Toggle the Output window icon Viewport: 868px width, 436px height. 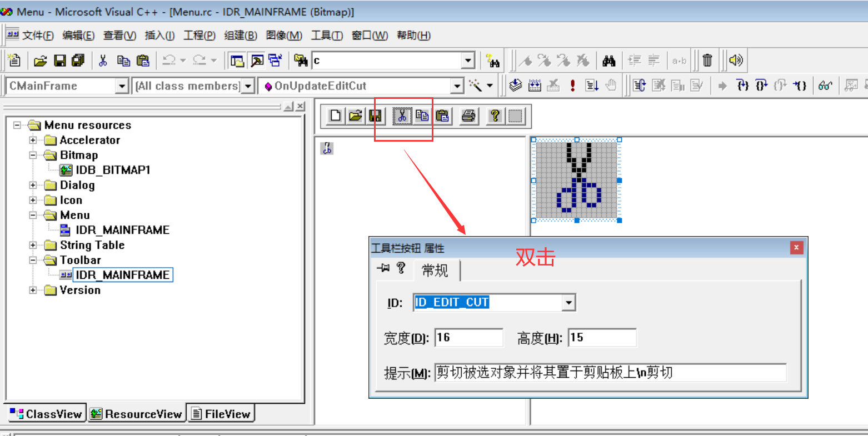click(257, 60)
